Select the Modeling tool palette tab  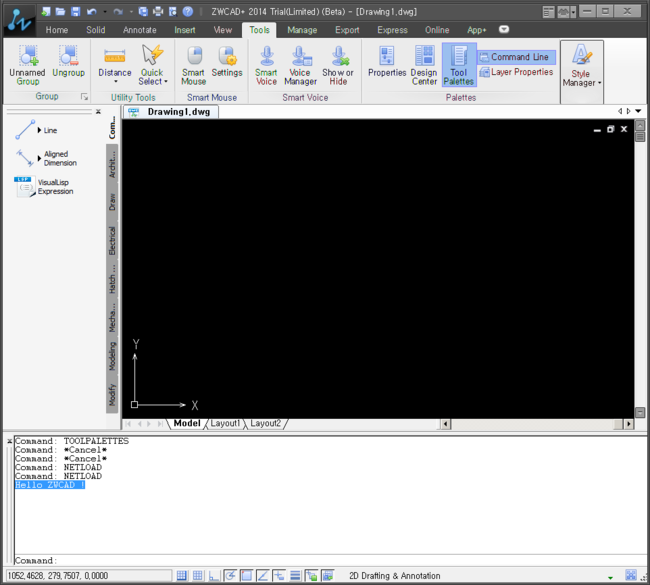point(112,356)
